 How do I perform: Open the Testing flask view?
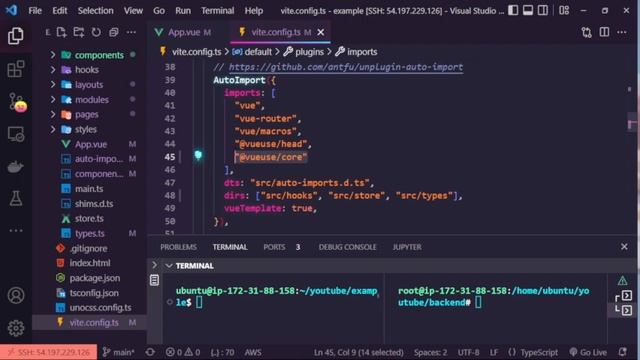[x=16, y=198]
